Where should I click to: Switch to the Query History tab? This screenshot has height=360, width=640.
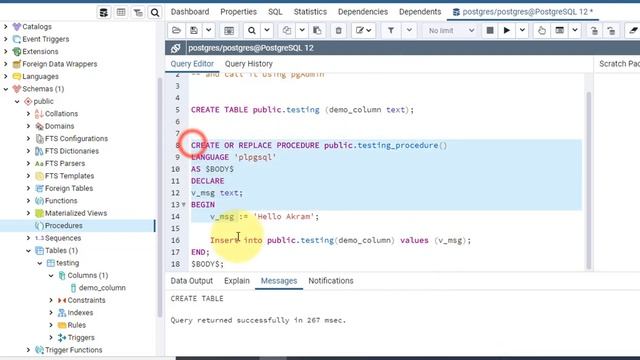(x=249, y=64)
